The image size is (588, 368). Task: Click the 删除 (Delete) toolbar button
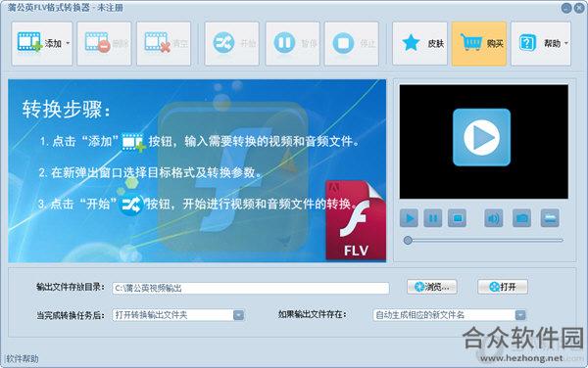(104, 43)
